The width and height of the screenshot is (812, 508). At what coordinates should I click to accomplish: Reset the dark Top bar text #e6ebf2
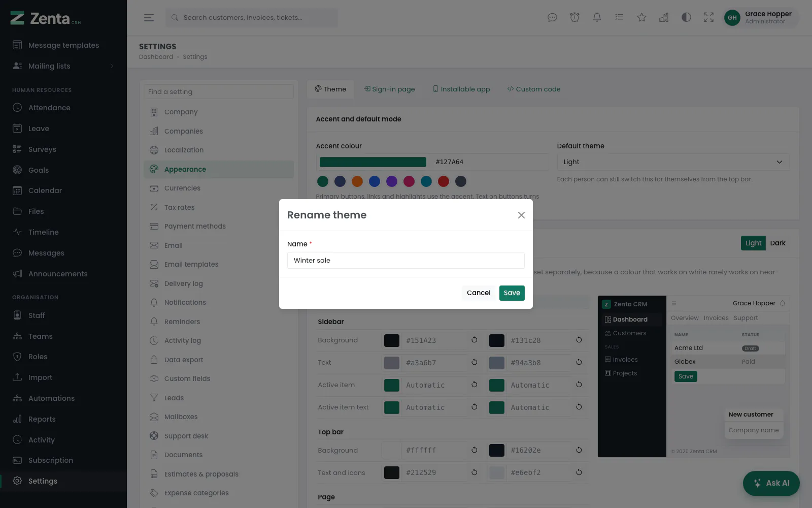point(579,472)
